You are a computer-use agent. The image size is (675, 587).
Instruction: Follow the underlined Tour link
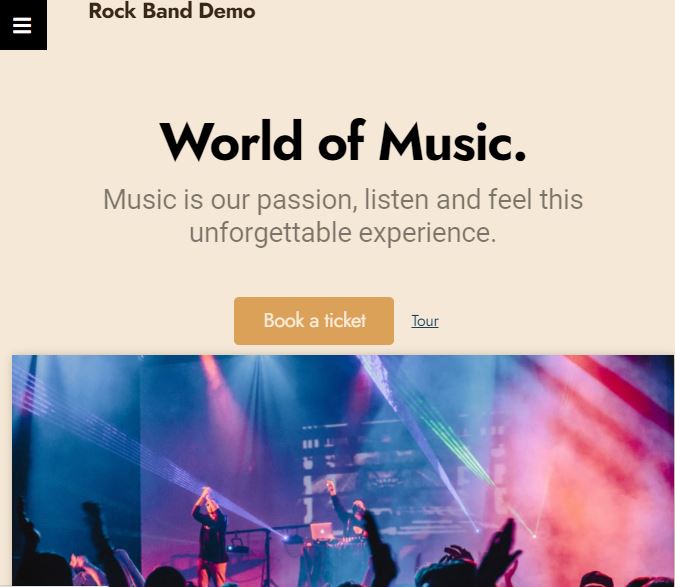click(x=425, y=321)
